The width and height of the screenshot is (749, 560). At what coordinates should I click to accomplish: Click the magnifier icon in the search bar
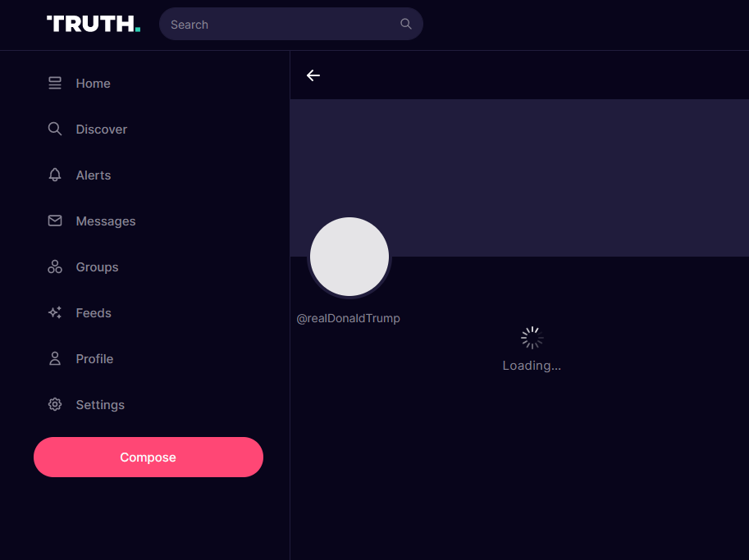405,24
